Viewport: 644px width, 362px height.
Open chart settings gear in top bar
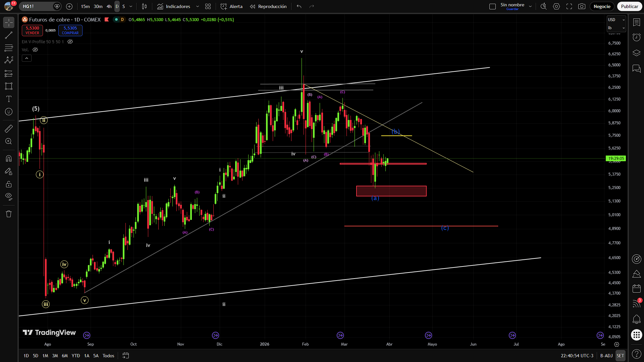pos(556,6)
